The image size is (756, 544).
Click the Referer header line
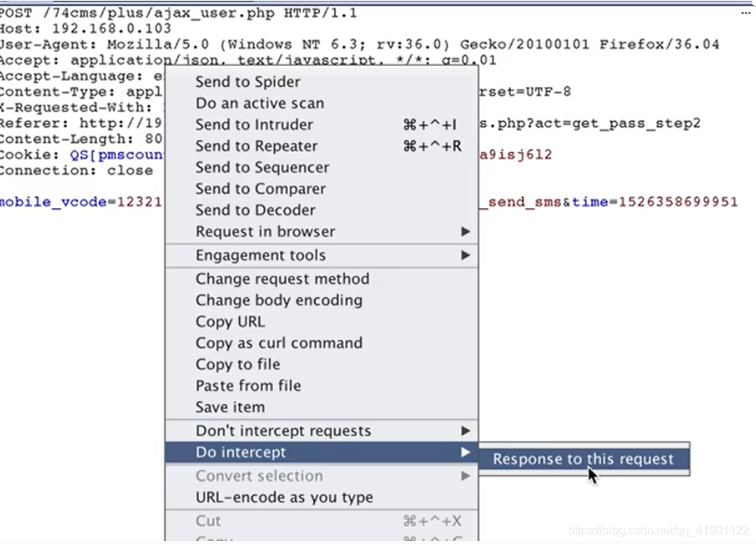click(x=81, y=123)
